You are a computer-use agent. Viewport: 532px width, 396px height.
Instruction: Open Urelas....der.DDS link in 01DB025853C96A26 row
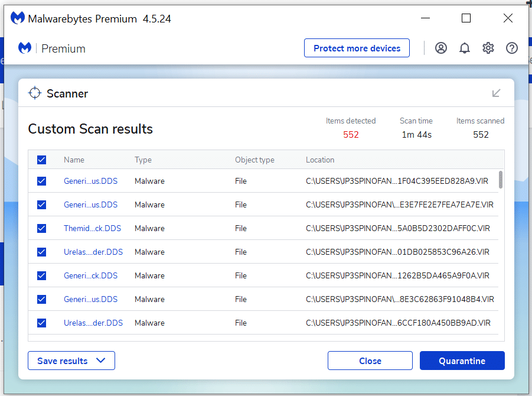93,252
